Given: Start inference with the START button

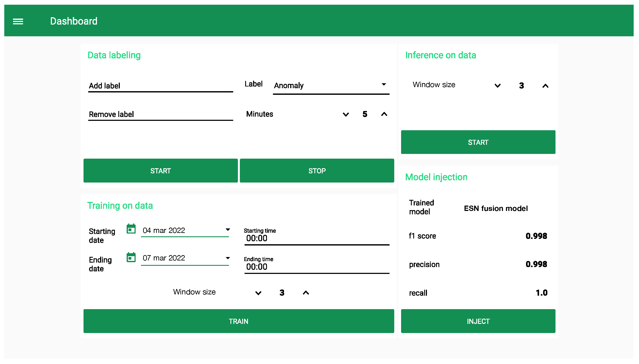Looking at the screenshot, I should click(478, 142).
